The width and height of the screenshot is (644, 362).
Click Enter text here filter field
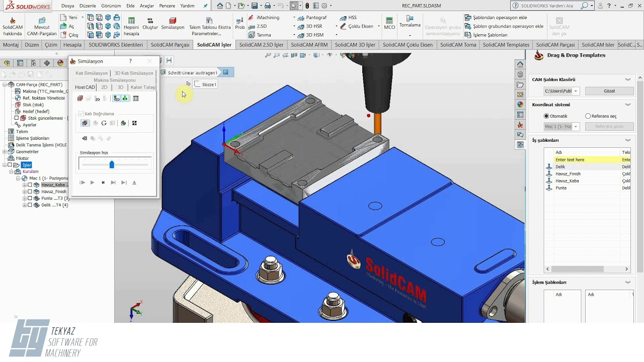587,160
